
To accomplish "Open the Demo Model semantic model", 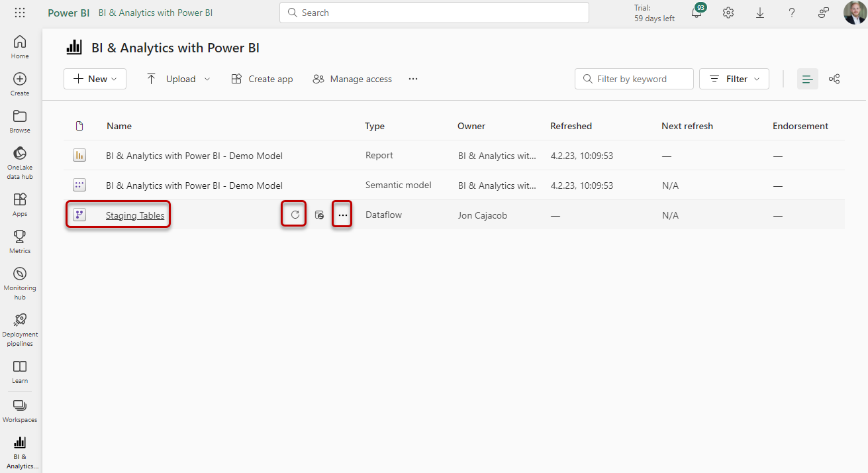I will (x=194, y=185).
